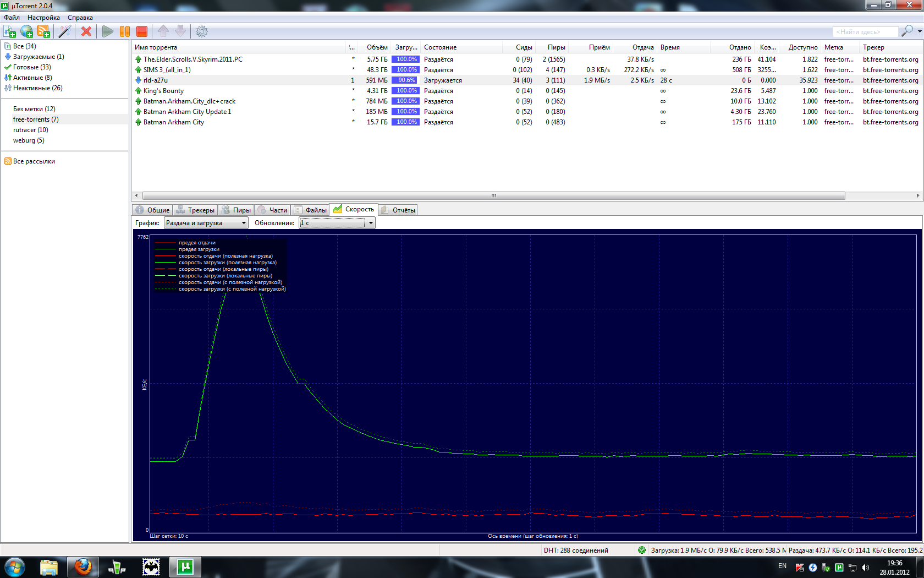Switch to the Пиры tab

[x=236, y=210]
